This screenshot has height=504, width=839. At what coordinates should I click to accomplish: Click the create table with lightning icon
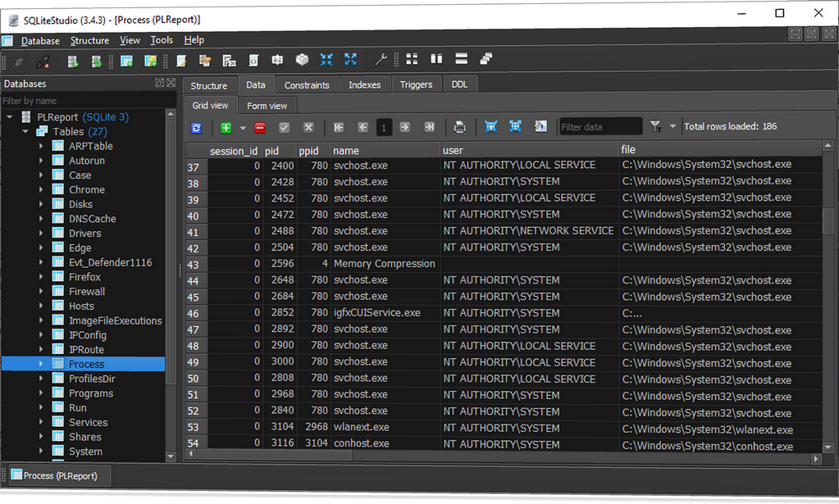[151, 61]
